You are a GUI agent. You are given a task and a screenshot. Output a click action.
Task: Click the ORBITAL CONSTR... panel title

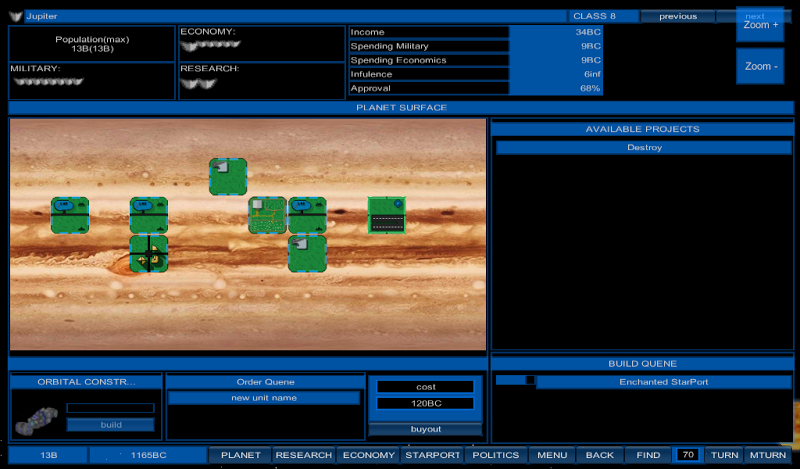coord(86,382)
